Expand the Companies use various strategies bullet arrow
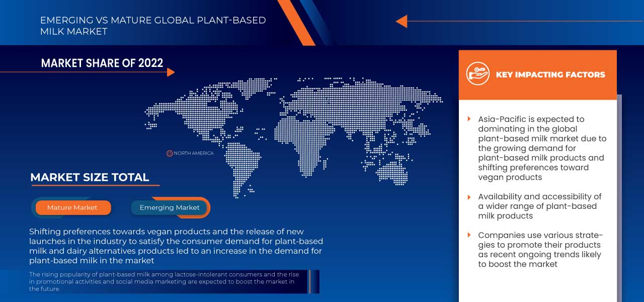The height and width of the screenshot is (302, 644). click(469, 235)
